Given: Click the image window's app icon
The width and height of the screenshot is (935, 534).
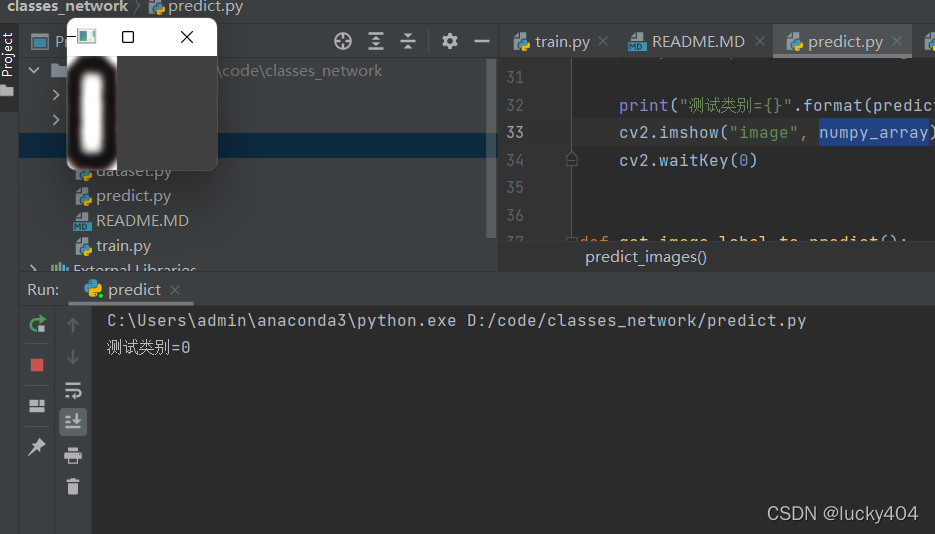Looking at the screenshot, I should click(x=86, y=36).
